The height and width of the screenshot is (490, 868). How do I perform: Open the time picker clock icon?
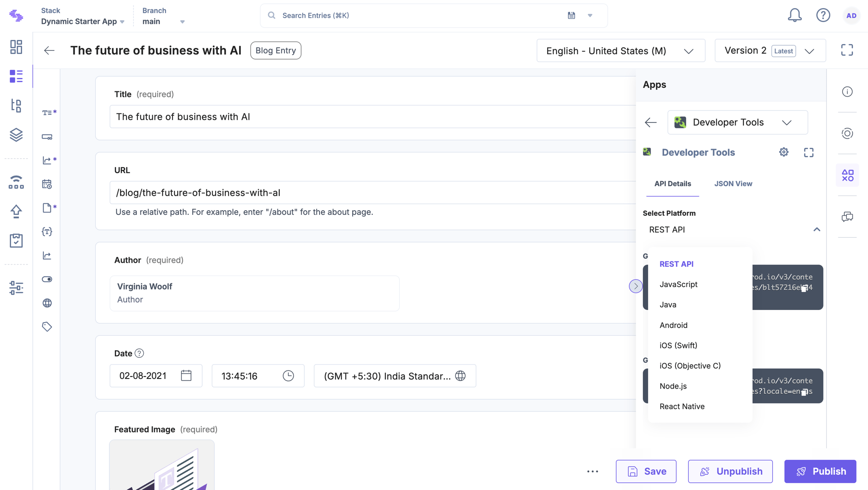[x=288, y=376]
